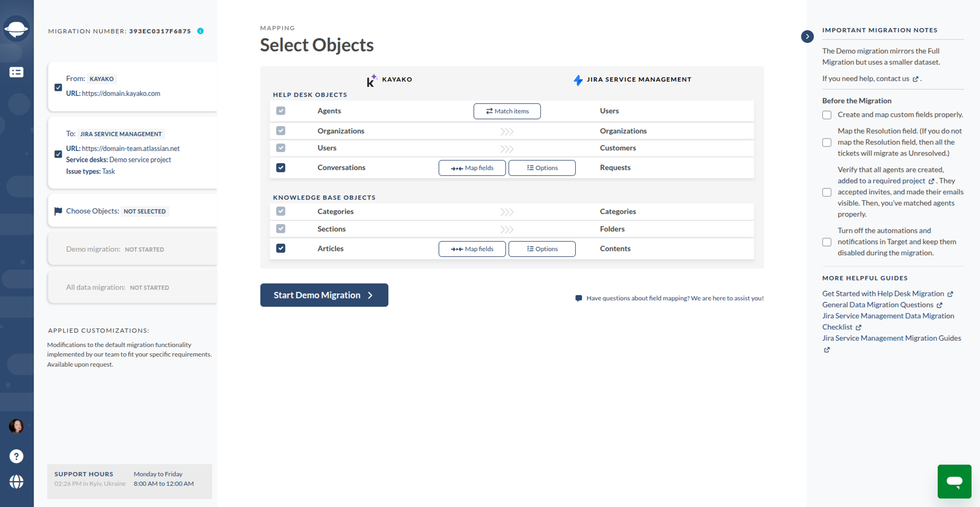Click the migration number info icon

200,31
